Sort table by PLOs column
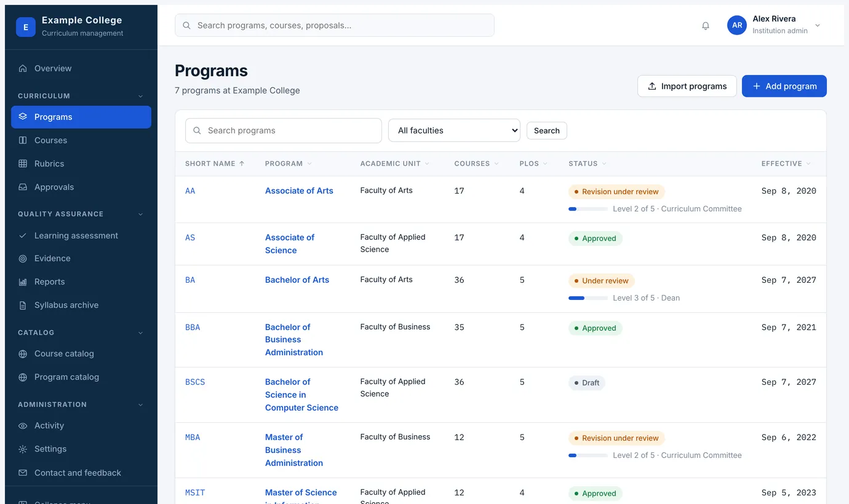 click(x=534, y=163)
